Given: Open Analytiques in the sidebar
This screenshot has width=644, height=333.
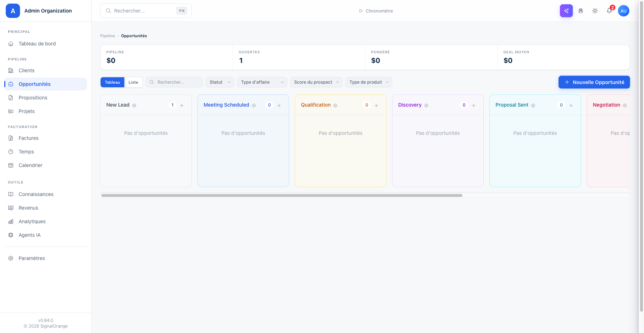Looking at the screenshot, I should [45, 221].
